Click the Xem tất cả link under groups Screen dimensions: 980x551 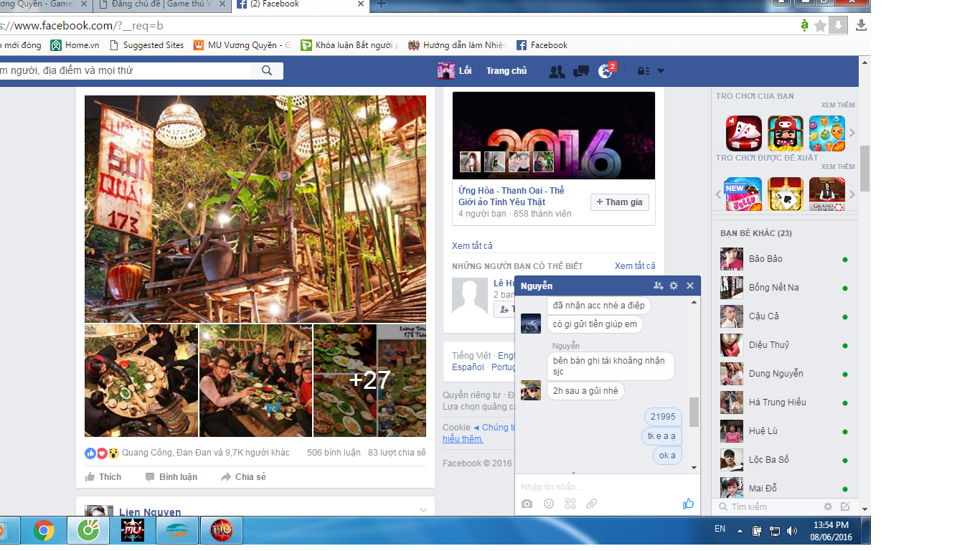[472, 246]
